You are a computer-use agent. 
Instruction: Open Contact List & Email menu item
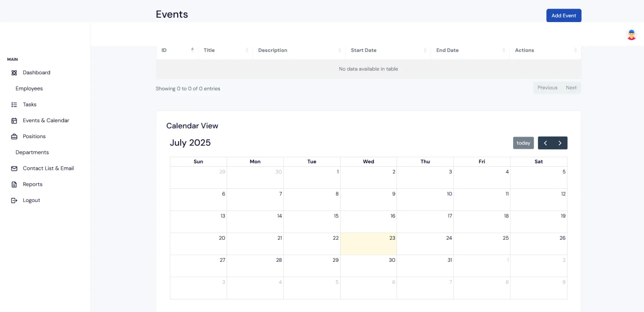[48, 168]
